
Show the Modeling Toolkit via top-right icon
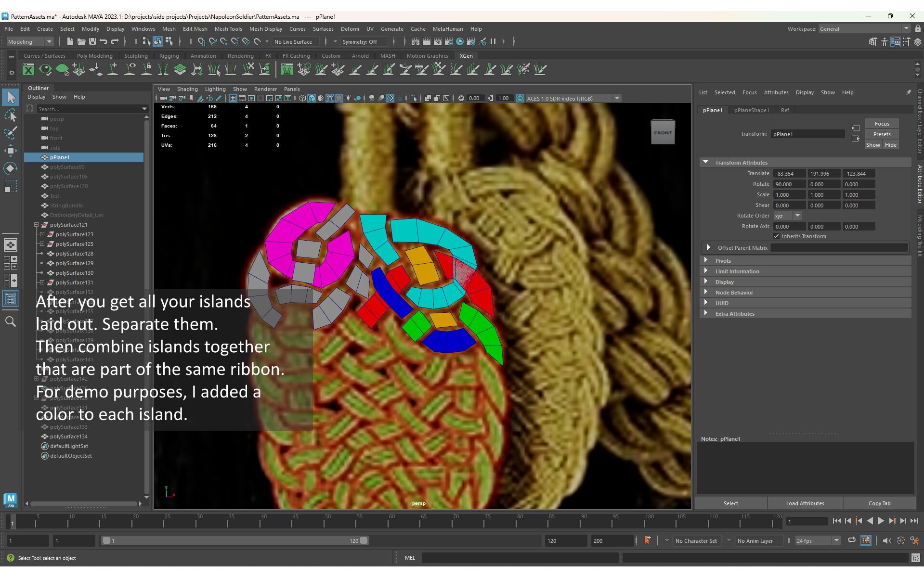pyautogui.click(x=872, y=42)
